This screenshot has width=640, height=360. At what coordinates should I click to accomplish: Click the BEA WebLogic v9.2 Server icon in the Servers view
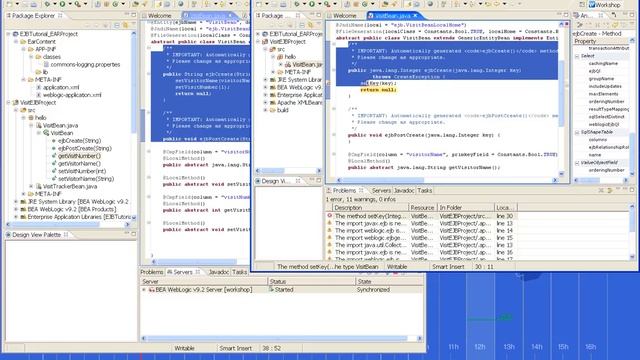151,289
